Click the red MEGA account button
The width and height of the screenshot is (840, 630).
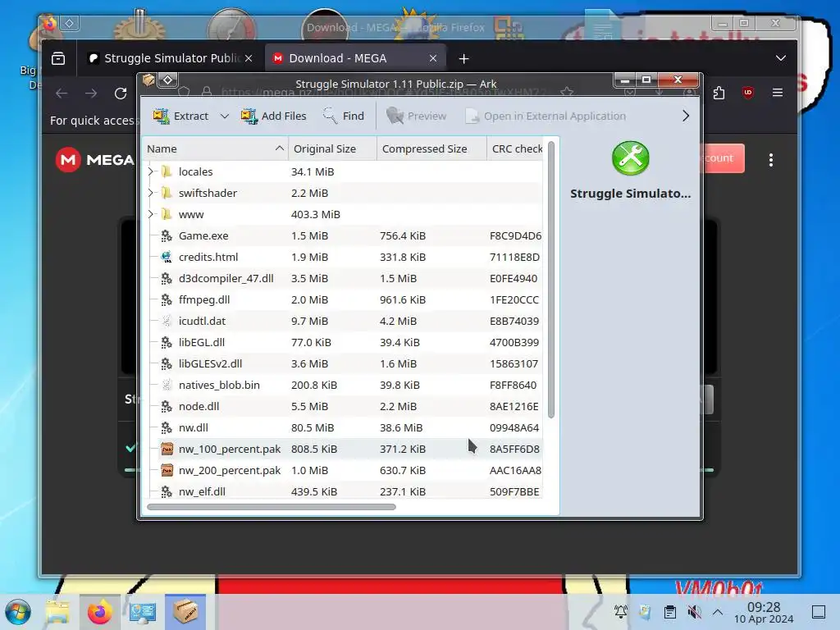pos(723,158)
